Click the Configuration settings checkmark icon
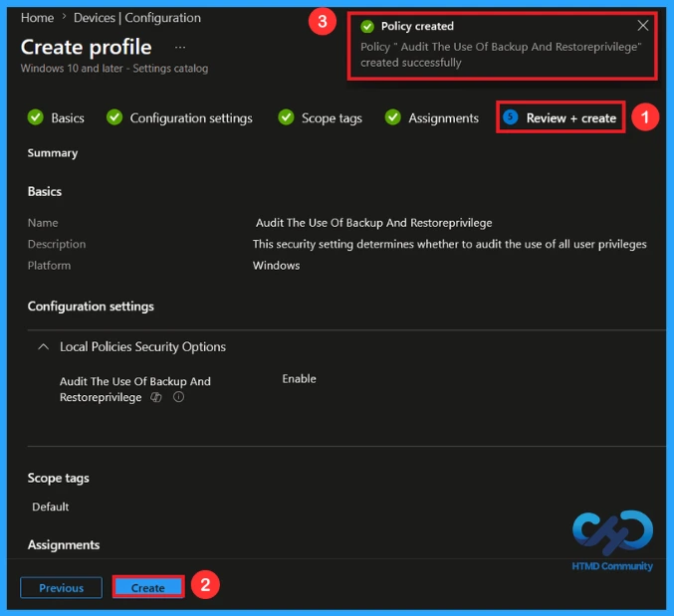Screen dimensions: 674x616 [x=114, y=117]
